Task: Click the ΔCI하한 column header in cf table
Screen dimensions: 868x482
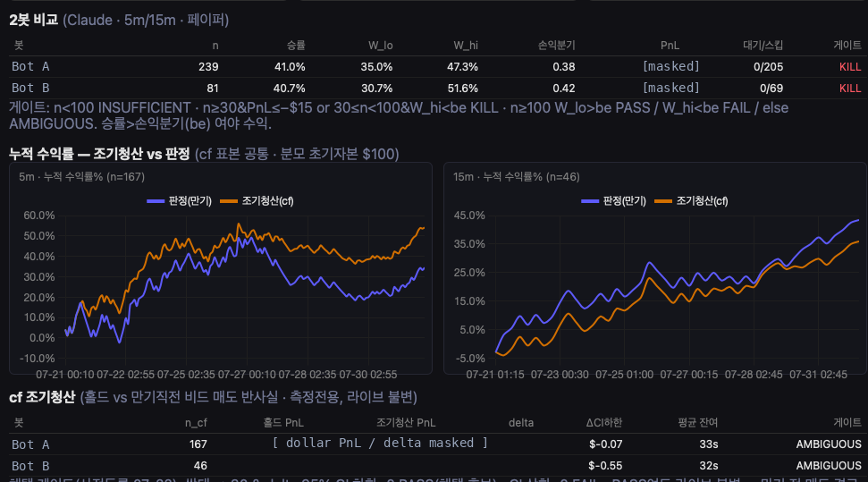Action: coord(604,423)
